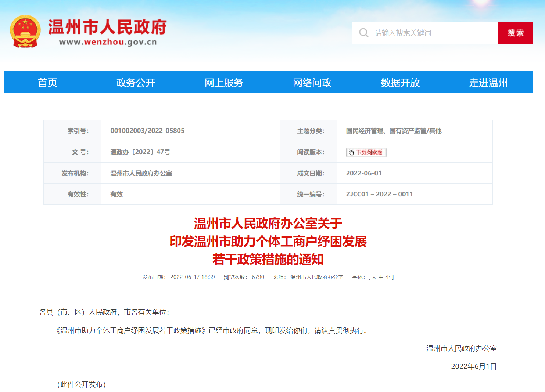
Task: Choose the 小 font size option
Action: (x=388, y=277)
